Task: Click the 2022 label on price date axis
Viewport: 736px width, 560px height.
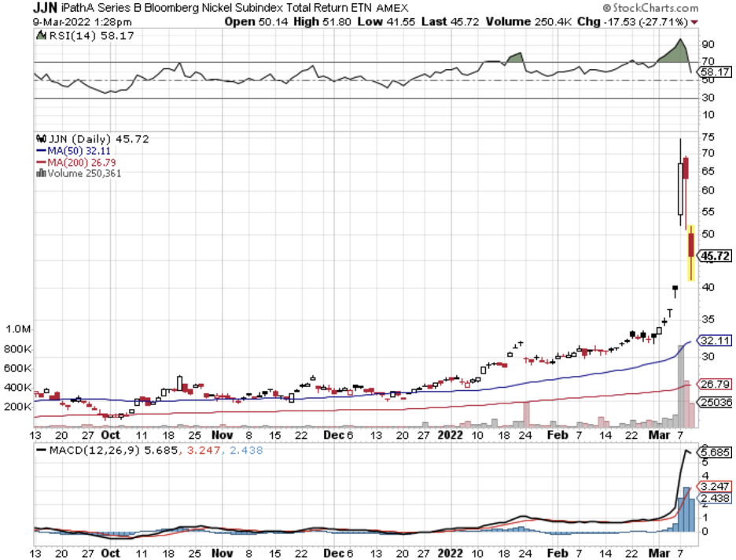Action: tap(450, 435)
